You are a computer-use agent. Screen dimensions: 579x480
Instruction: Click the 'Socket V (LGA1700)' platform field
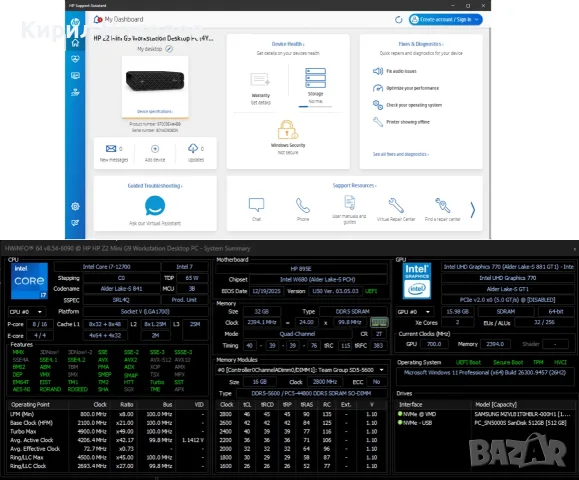click(x=145, y=312)
